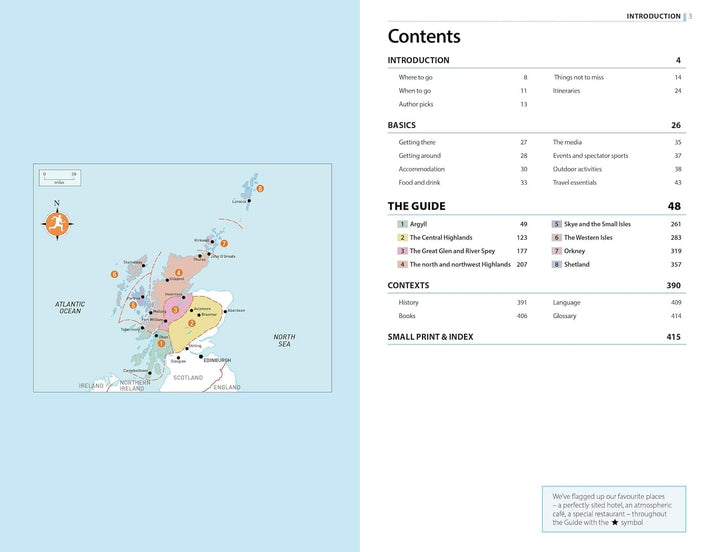720x552 pixels.
Task: Click the orange marker 8 near Lerwick
Action: point(260,188)
